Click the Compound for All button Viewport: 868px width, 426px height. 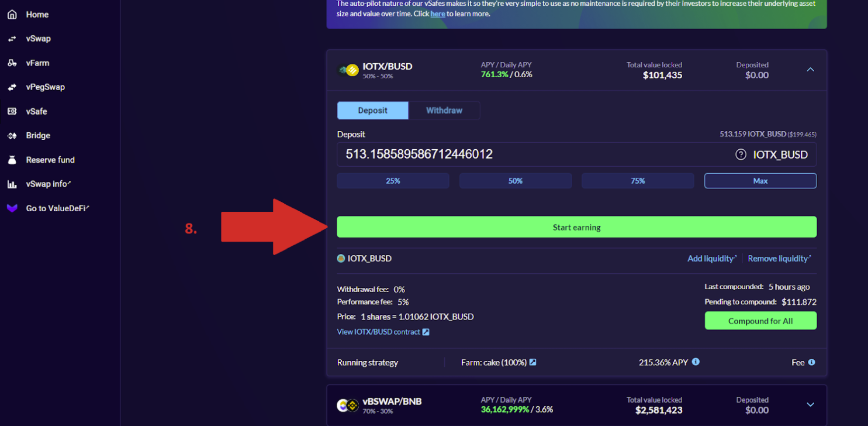click(760, 321)
